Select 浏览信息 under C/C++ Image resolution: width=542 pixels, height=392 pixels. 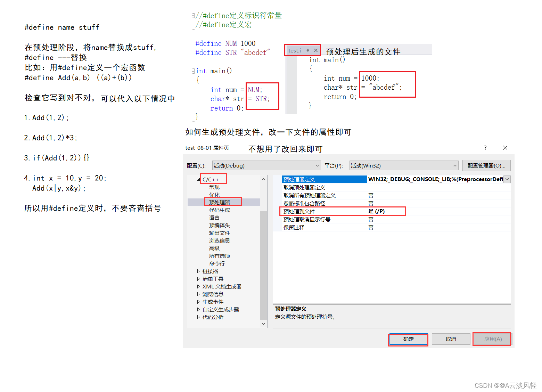tap(220, 241)
